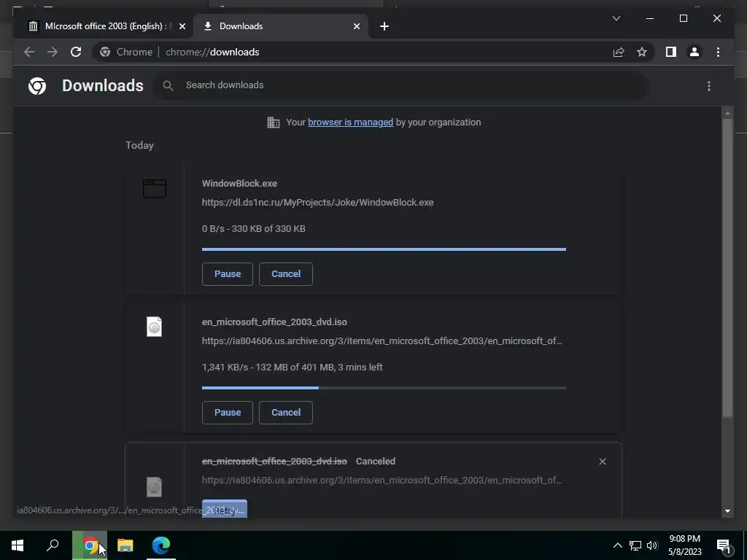Open the tab search chevron
The image size is (747, 560).
(616, 18)
